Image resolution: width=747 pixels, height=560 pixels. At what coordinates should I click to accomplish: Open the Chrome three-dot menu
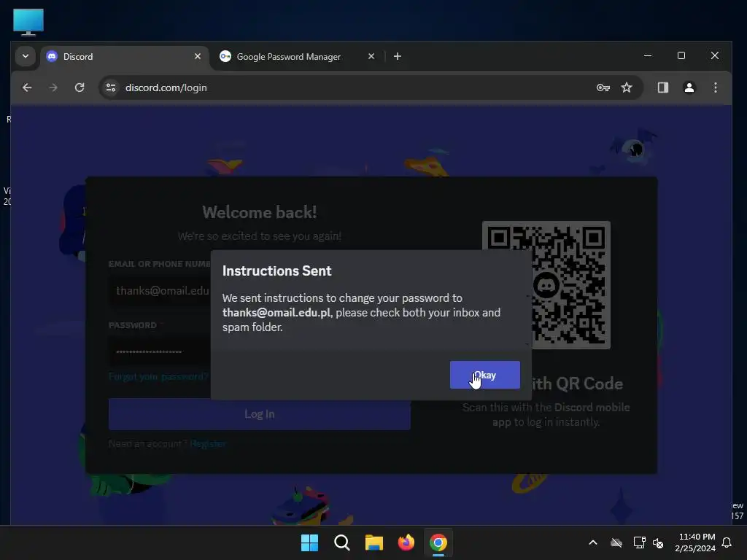[x=715, y=87]
